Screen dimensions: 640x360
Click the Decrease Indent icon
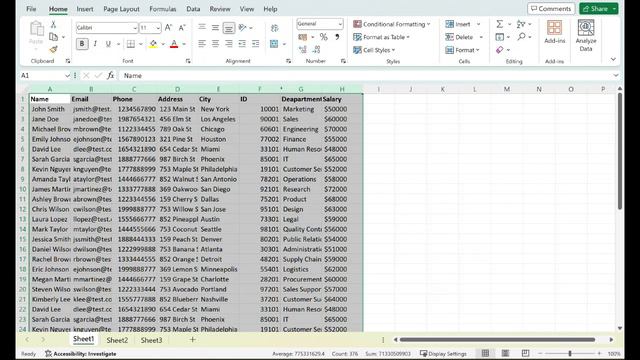point(242,44)
